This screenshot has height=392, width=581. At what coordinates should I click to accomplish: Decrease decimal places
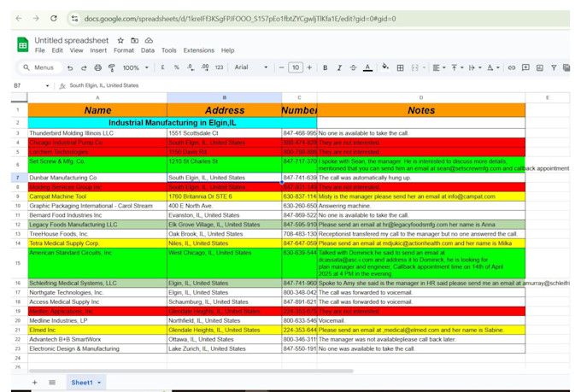191,67
